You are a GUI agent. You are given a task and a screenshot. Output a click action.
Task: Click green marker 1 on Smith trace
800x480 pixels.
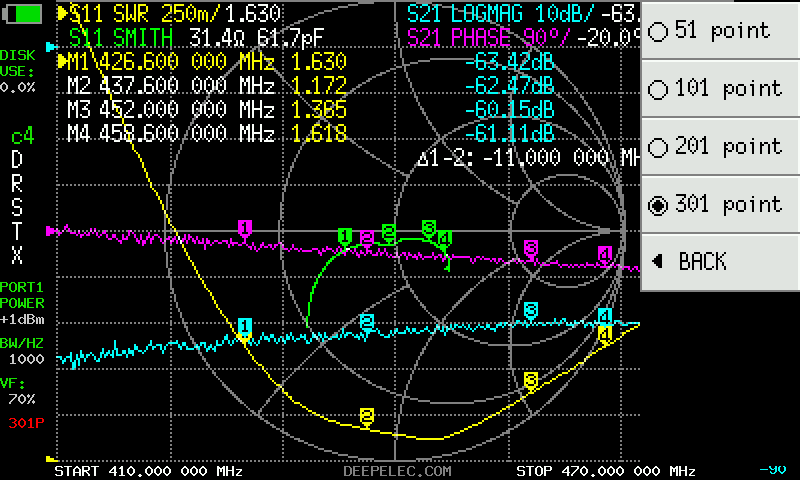(x=345, y=238)
